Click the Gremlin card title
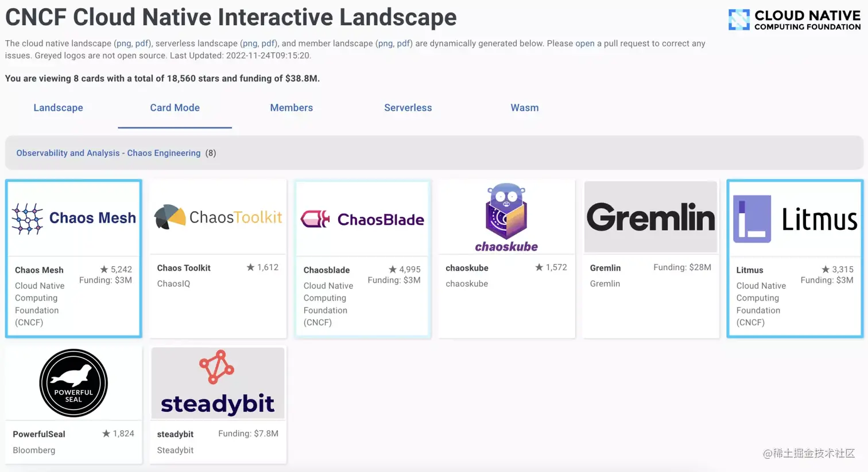Viewport: 868px width, 472px height. [x=605, y=268]
